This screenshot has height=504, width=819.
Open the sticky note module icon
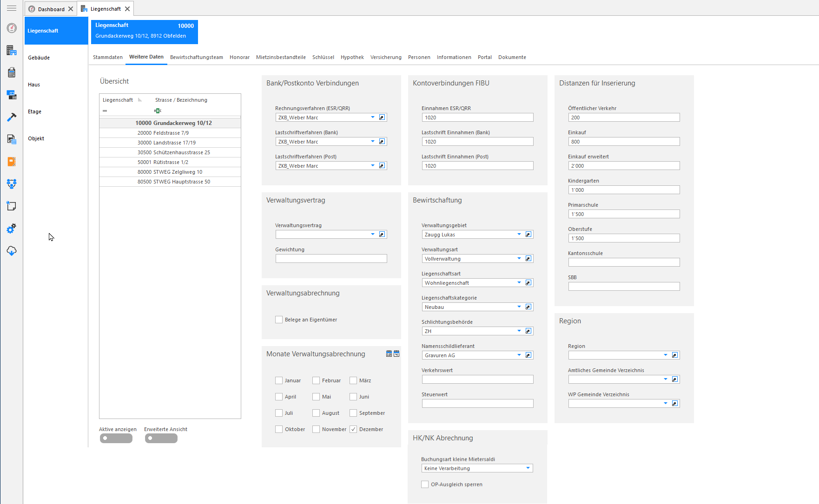[12, 206]
